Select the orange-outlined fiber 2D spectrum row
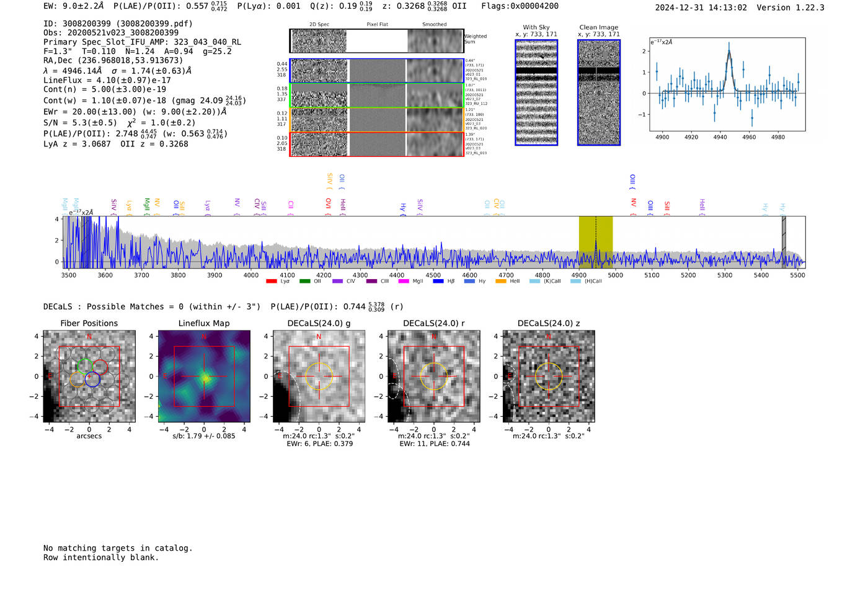The width and height of the screenshot is (868, 591). click(x=376, y=120)
